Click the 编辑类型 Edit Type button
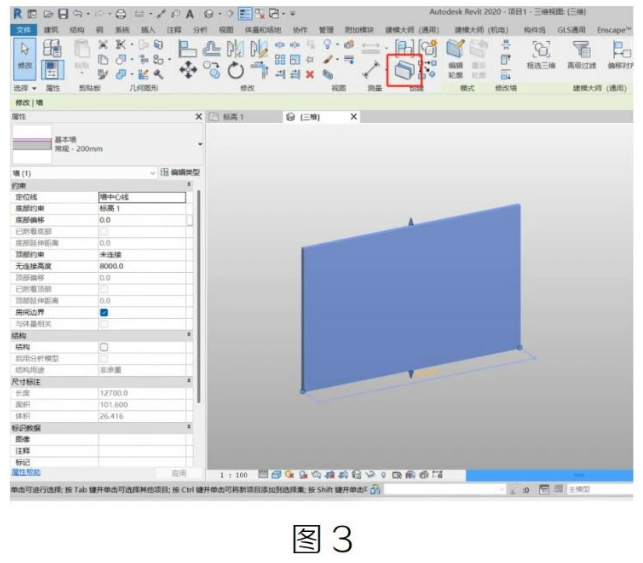 pos(180,172)
